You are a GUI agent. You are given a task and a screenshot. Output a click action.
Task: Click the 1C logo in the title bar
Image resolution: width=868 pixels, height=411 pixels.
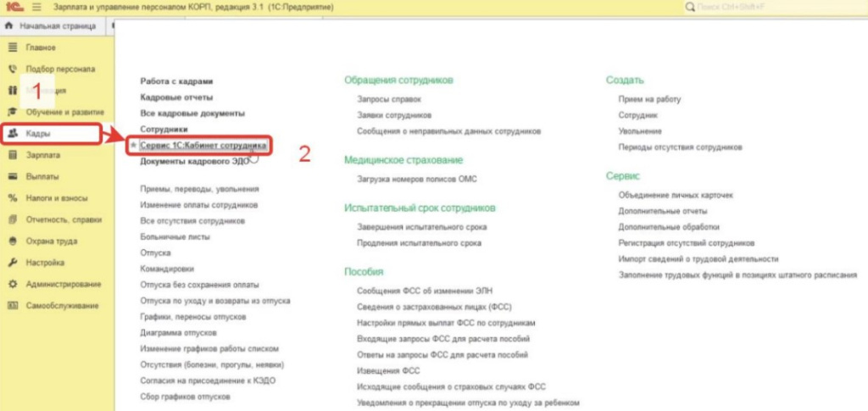tap(14, 7)
